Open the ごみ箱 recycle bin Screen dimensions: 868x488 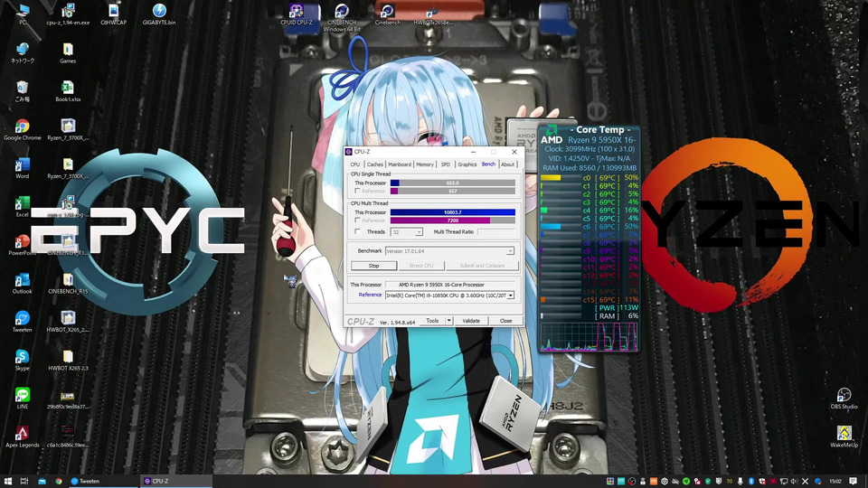coord(23,91)
